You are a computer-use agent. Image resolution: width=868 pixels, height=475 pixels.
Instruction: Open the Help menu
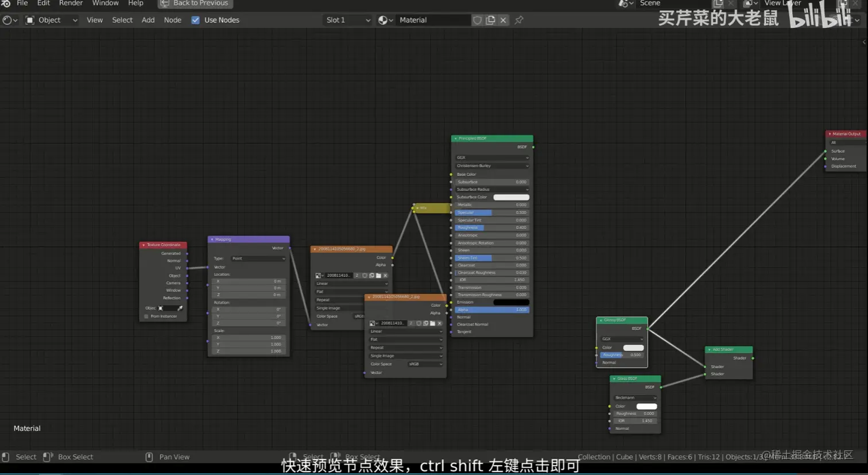click(x=136, y=3)
